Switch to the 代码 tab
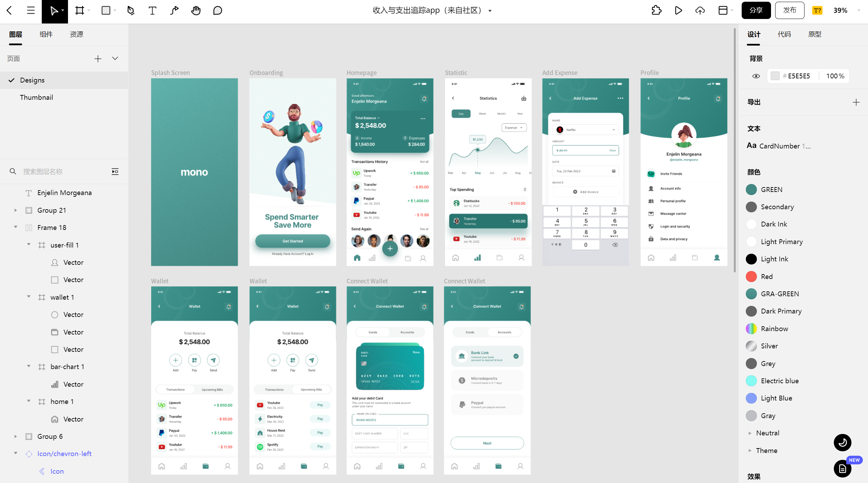This screenshot has height=483, width=868. coord(784,34)
